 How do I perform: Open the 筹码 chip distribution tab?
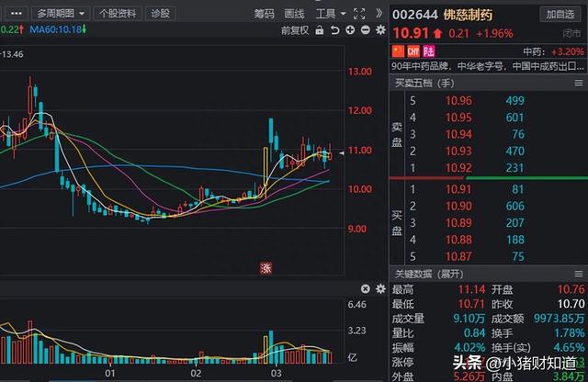[265, 15]
